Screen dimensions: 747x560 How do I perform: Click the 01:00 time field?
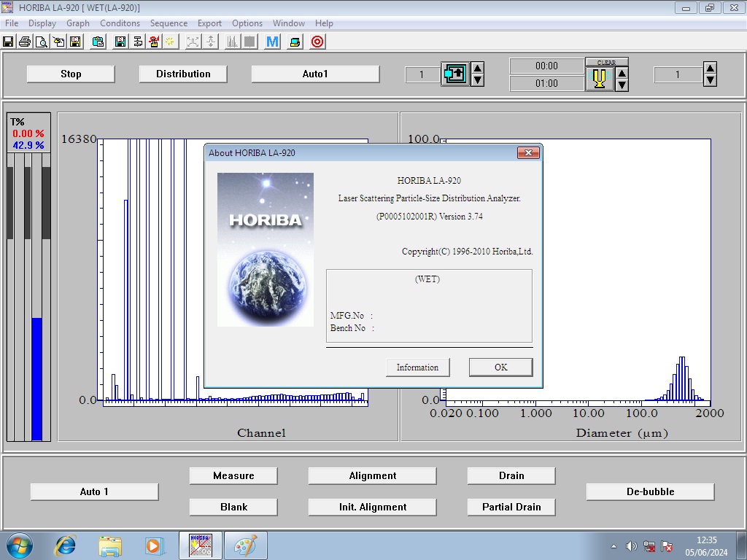point(546,83)
